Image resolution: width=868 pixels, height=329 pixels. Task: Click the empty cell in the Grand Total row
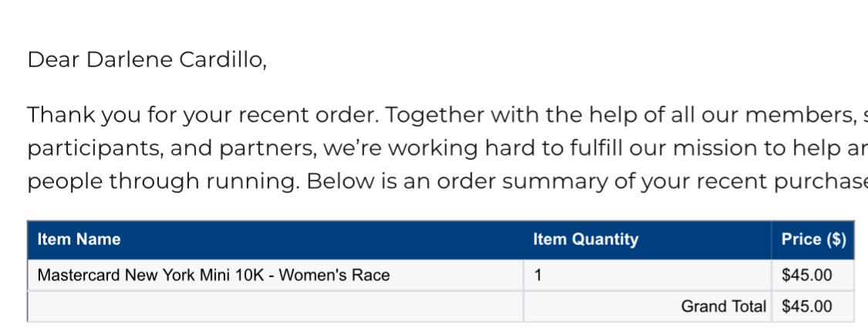275,307
